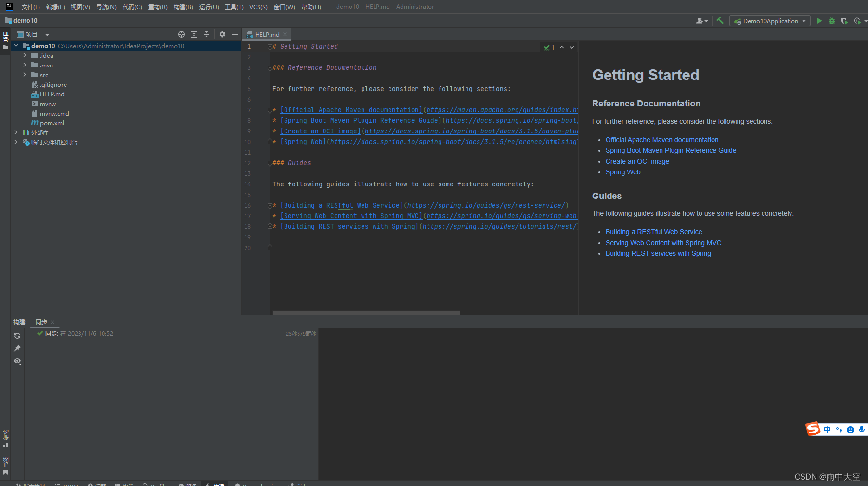
Task: Open Create an OCI image preview link
Action: (x=637, y=161)
